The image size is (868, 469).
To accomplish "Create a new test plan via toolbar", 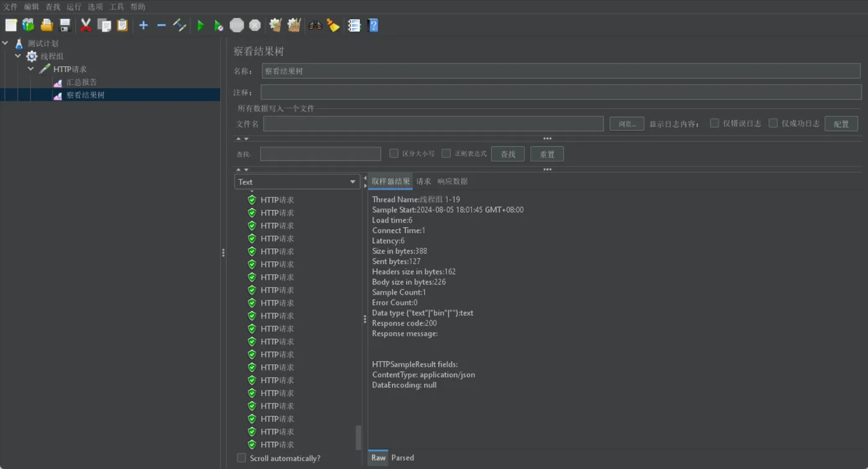I will click(x=11, y=25).
